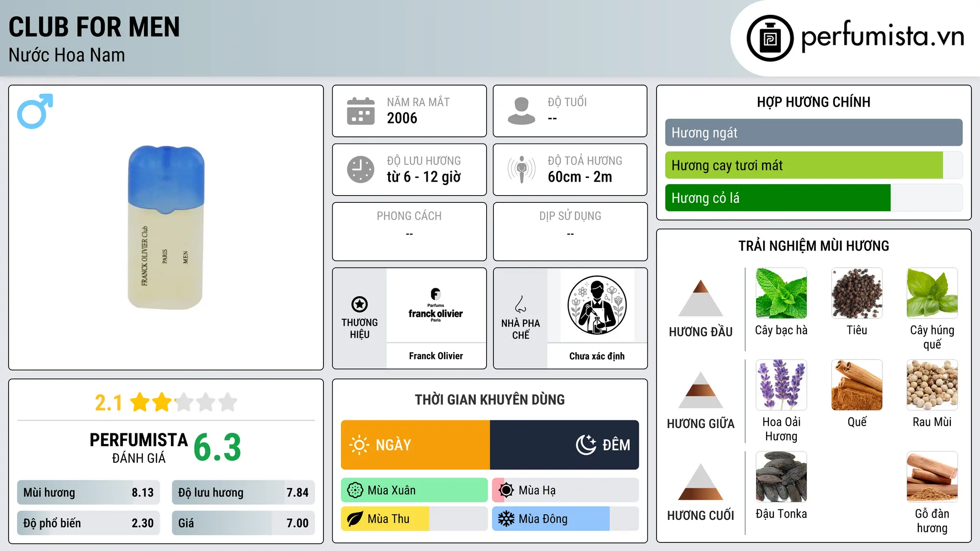Click the Mùi hương 8.13 score box
Image resolution: width=980 pixels, height=551 pixels.
89,493
